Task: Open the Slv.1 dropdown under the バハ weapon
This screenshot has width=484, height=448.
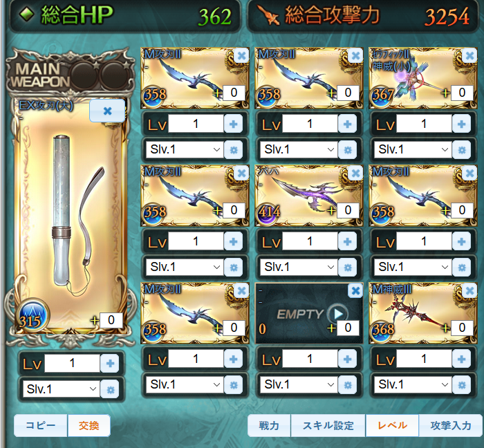Action: tap(299, 267)
